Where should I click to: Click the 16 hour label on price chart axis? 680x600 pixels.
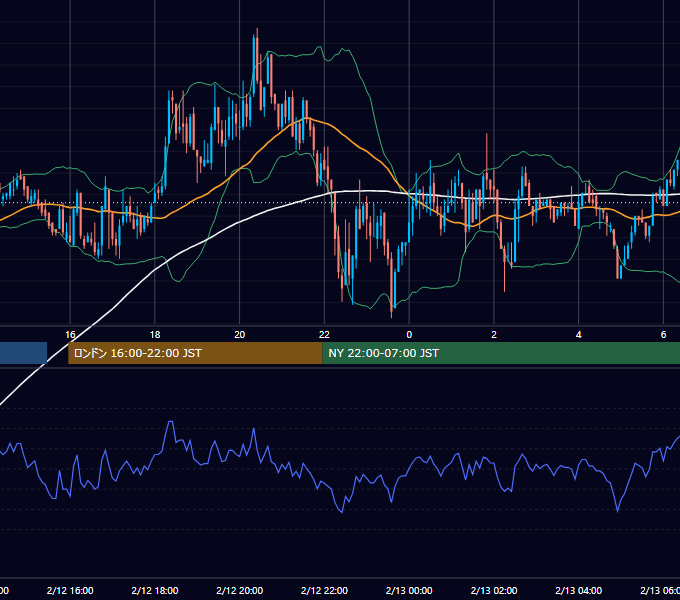(70, 335)
